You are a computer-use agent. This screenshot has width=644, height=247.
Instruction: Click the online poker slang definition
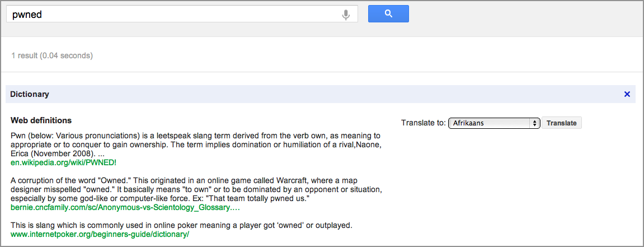181,226
